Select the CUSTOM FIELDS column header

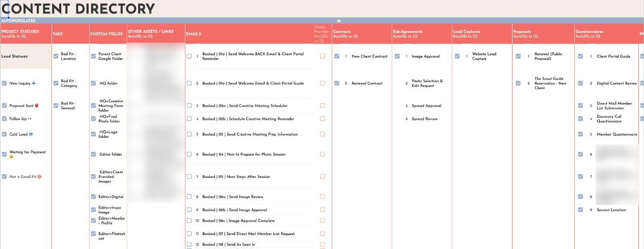(x=108, y=33)
